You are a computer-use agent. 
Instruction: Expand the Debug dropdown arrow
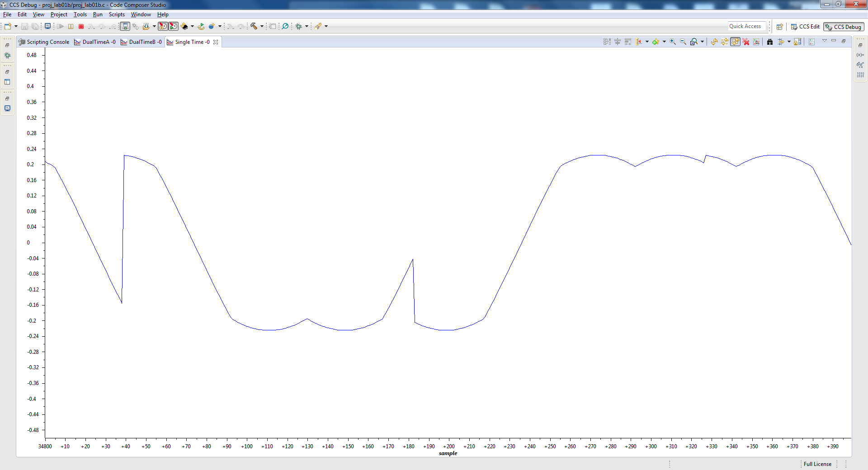[307, 26]
